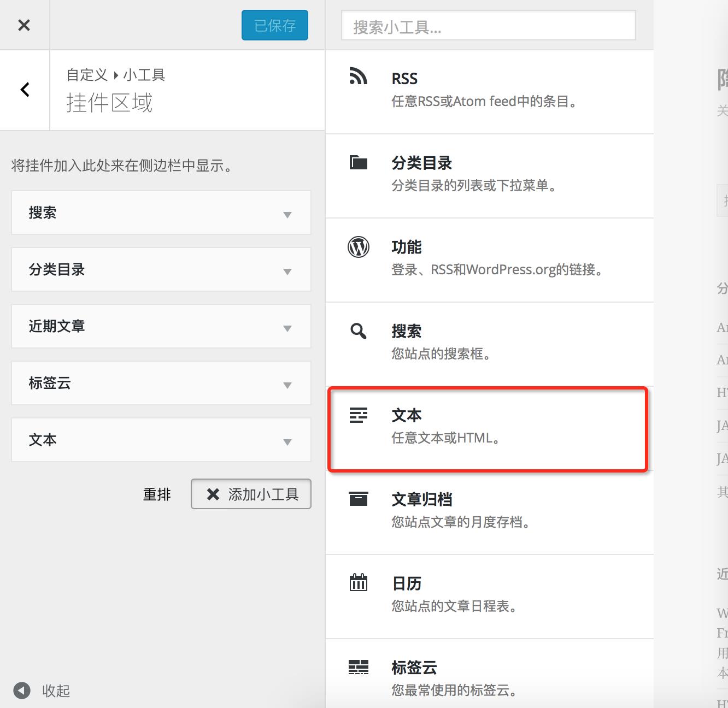Click the 重排 reorder link
Image resolution: width=728 pixels, height=708 pixels.
tap(157, 494)
